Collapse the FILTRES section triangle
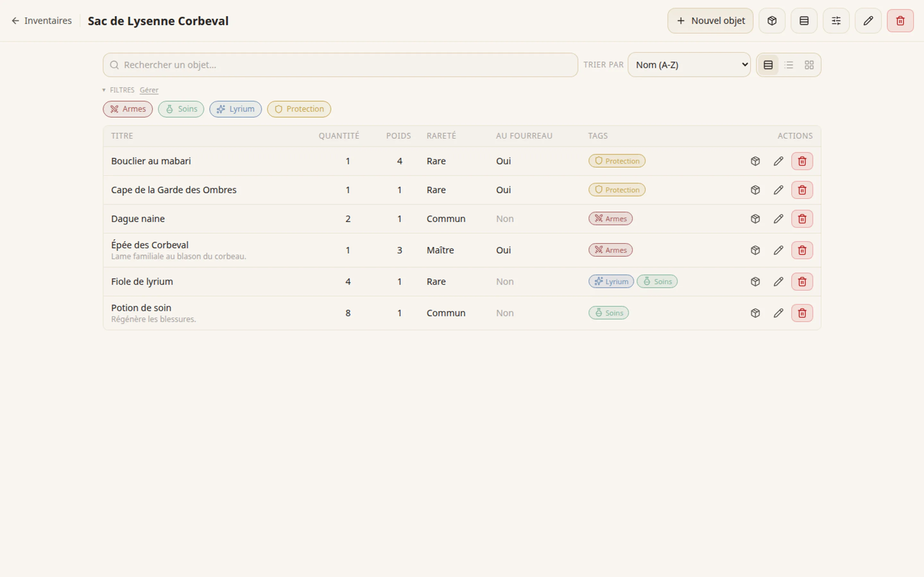The image size is (924, 577). click(104, 90)
